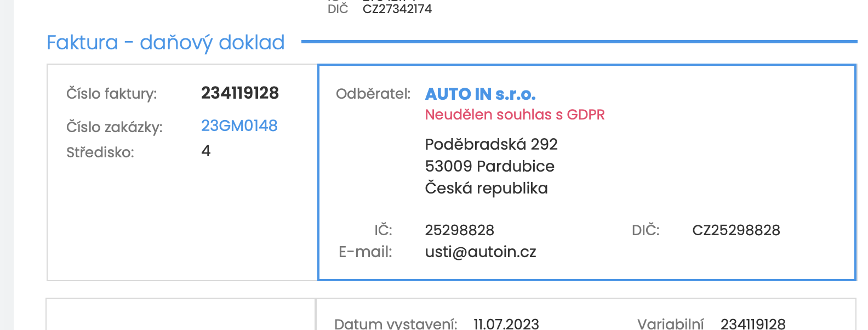Click the Číslo faktury label
The width and height of the screenshot is (868, 330).
tap(111, 94)
